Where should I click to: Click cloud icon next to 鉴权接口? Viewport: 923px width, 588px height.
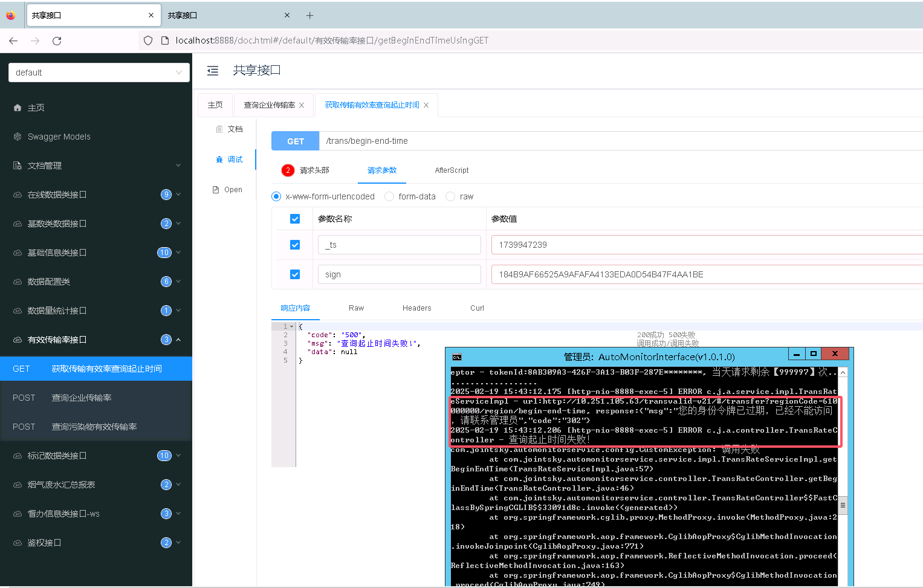point(17,543)
